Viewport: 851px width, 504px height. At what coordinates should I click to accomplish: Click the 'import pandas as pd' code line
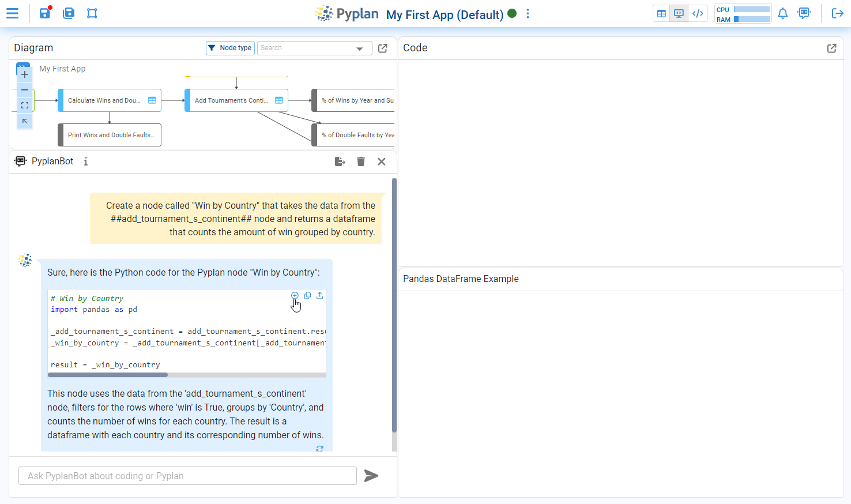tap(94, 310)
